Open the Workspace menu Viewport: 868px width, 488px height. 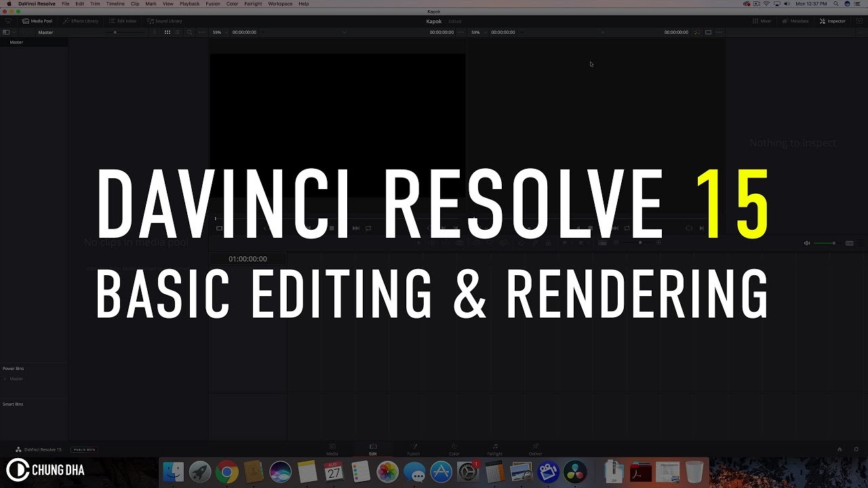[x=280, y=4]
